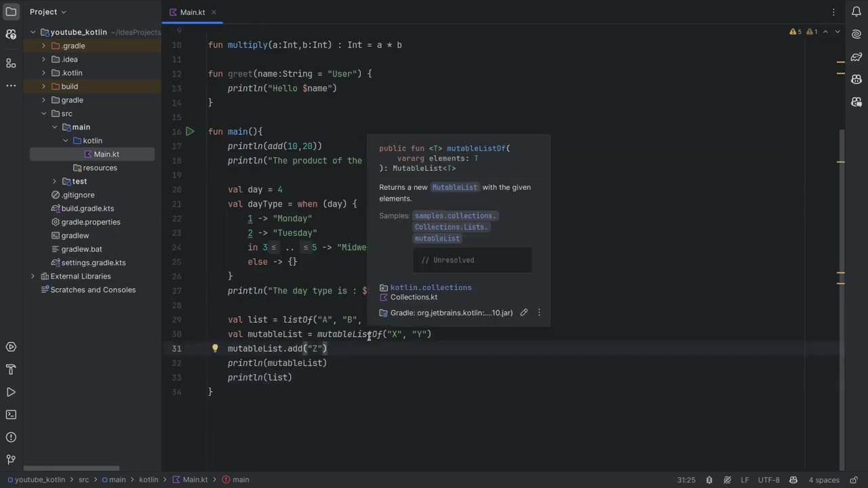Viewport: 868px width, 488px height.
Task: Click the 5 warnings indicator
Action: click(x=795, y=32)
